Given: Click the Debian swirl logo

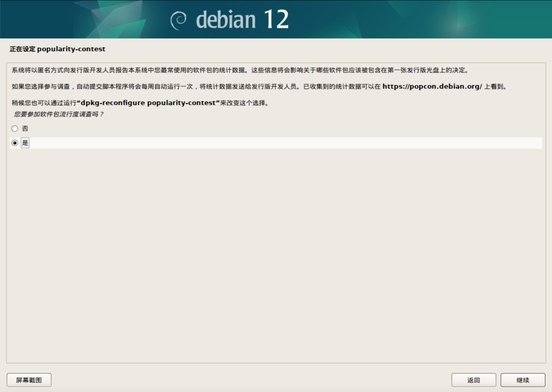Looking at the screenshot, I should 178,20.
